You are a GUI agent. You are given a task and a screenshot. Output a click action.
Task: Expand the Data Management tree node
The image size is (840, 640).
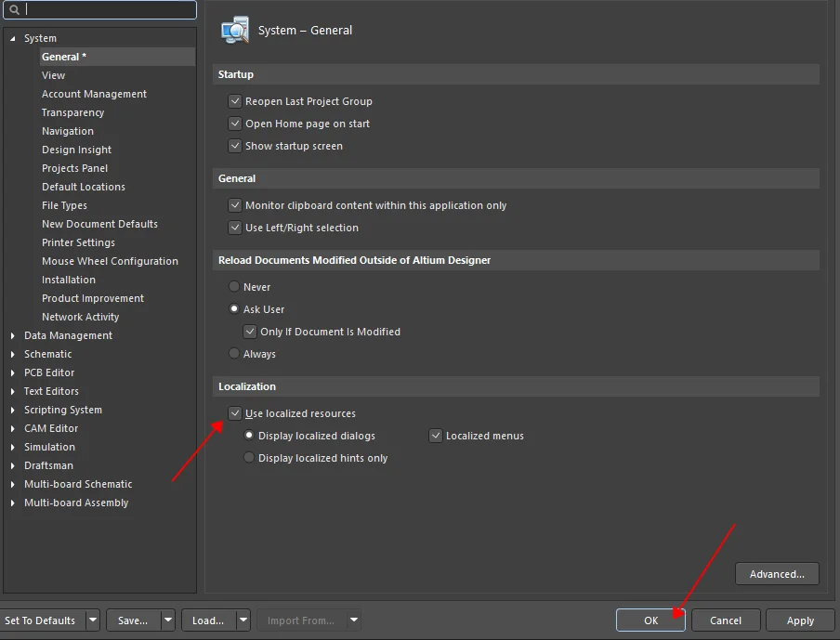[13, 335]
